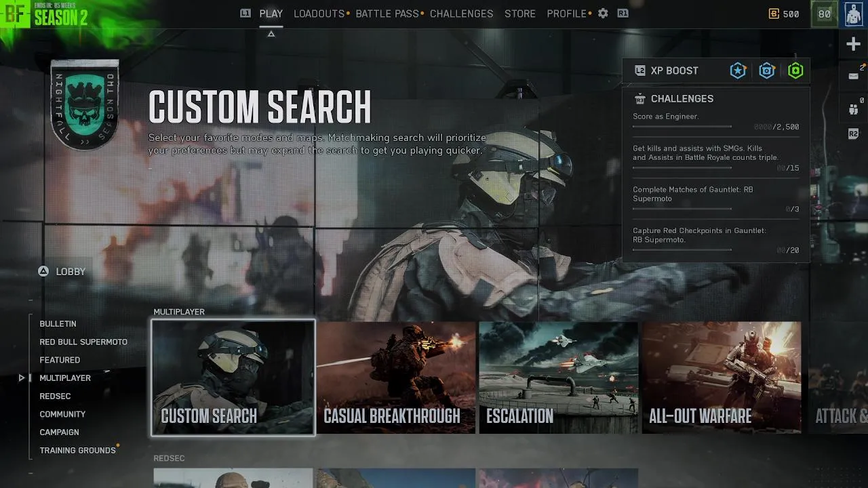Screen dimensions: 868x488
Task: Select Training Grounds in the side list
Action: [x=77, y=451]
